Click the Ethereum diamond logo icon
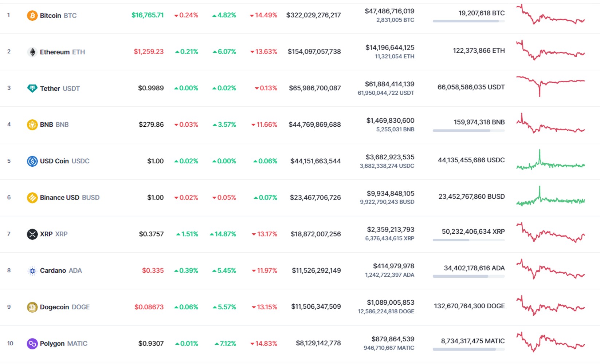 click(32, 52)
